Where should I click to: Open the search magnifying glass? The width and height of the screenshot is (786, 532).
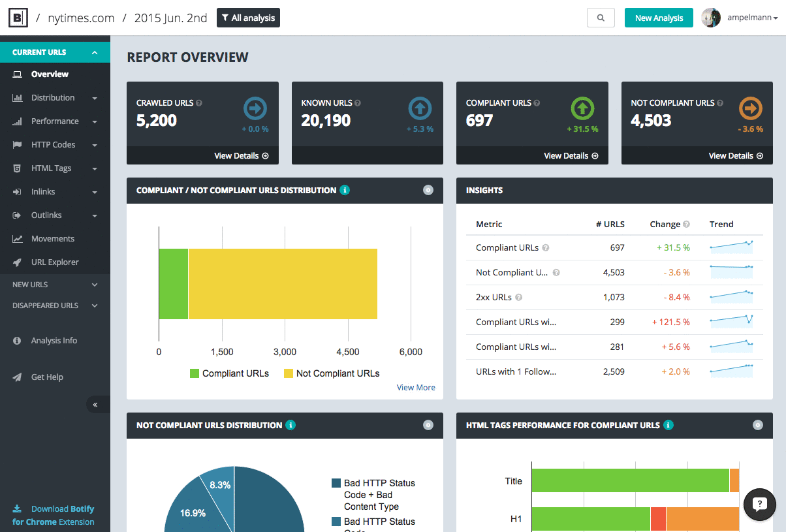coord(601,18)
